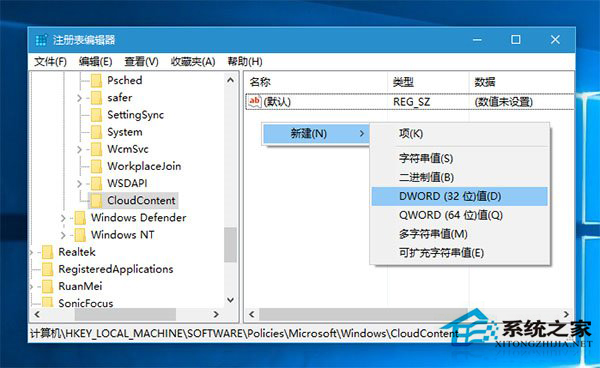This screenshot has width=600, height=368.
Task: Click the tree pane scroll right arrow
Action: coord(216,314)
